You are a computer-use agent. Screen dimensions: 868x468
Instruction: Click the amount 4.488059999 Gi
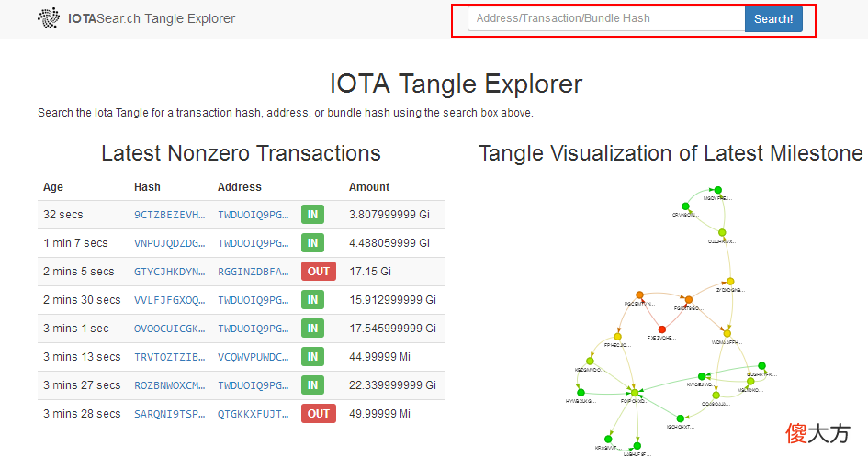pos(389,243)
